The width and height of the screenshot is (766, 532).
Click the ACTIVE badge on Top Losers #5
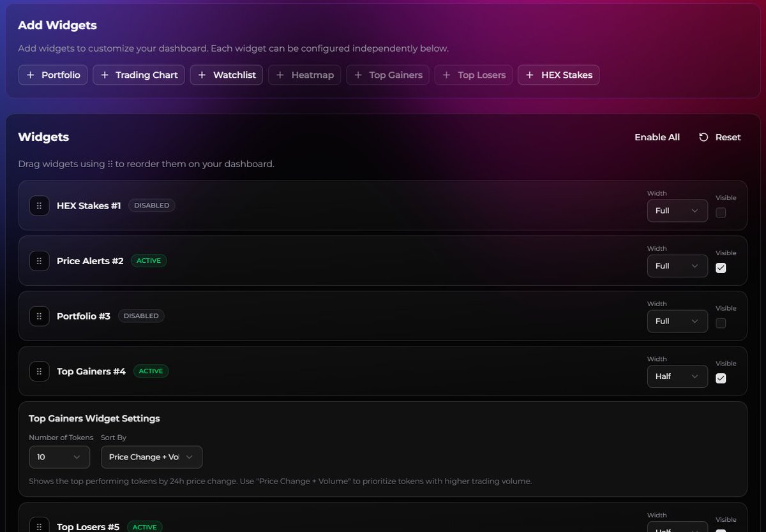[145, 527]
